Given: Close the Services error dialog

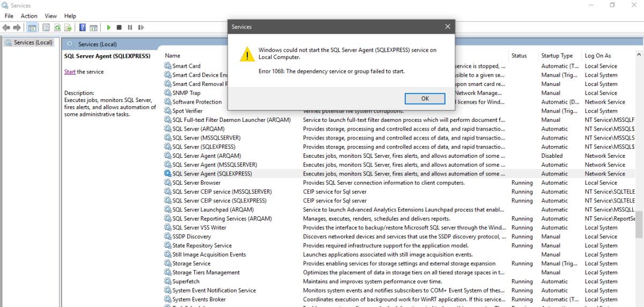Looking at the screenshot, I should 448,26.
